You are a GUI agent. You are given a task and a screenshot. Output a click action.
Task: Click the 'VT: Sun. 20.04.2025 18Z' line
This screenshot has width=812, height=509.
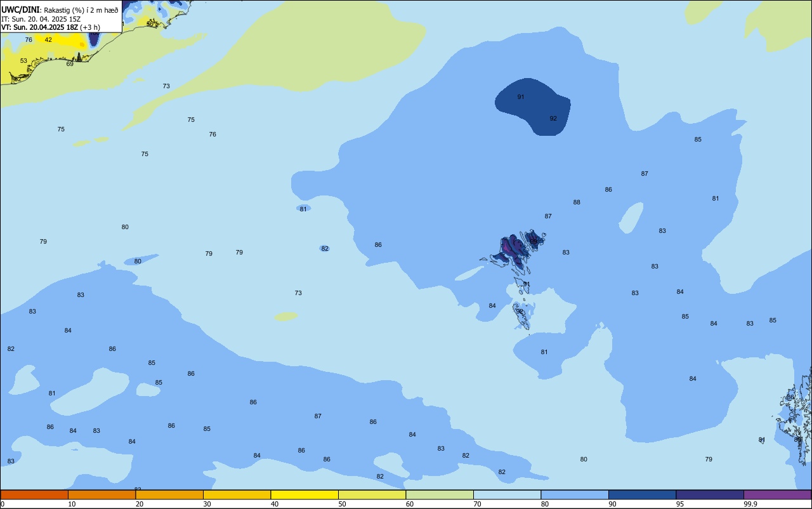tap(39, 27)
